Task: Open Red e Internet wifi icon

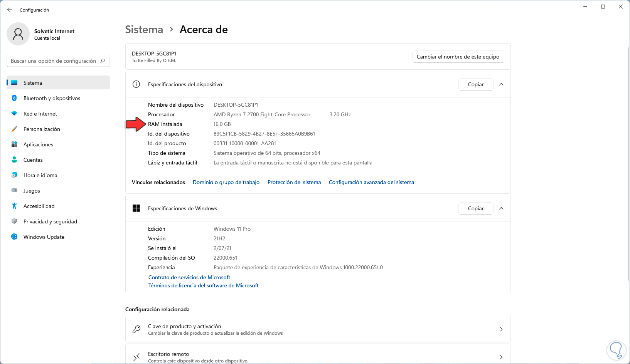Action: click(x=14, y=114)
